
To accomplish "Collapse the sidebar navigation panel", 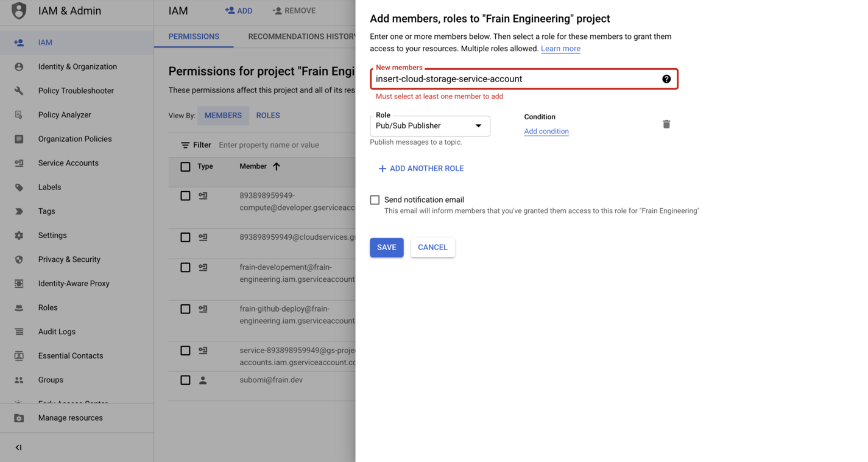I will 18,447.
